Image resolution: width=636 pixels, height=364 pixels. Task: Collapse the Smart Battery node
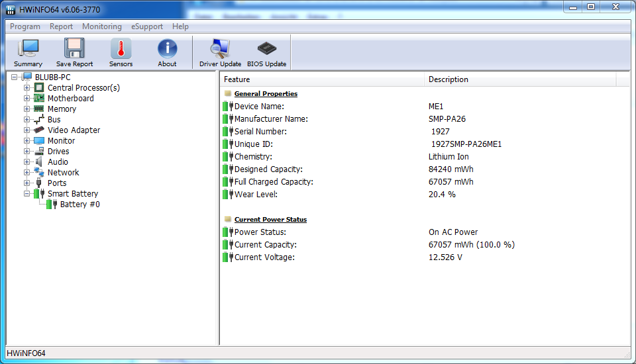[x=26, y=194]
